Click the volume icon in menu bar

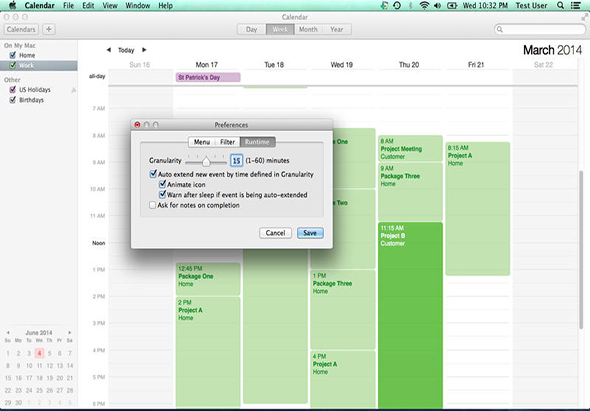437,5
